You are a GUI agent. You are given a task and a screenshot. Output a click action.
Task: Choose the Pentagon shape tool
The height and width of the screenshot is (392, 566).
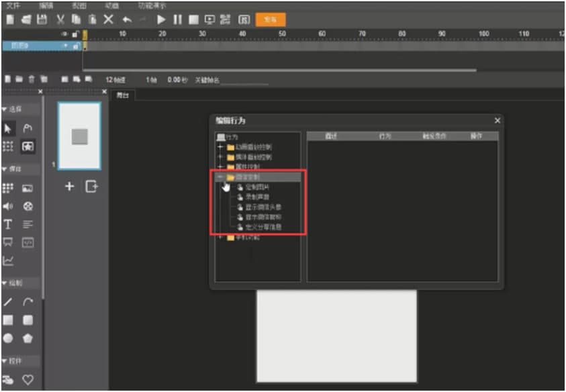28,338
